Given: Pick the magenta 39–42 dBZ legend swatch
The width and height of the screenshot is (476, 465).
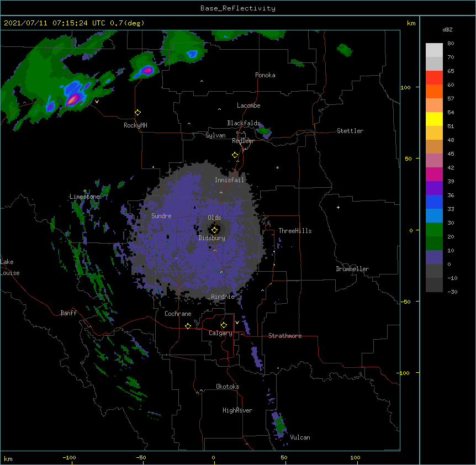Looking at the screenshot, I should pos(434,174).
